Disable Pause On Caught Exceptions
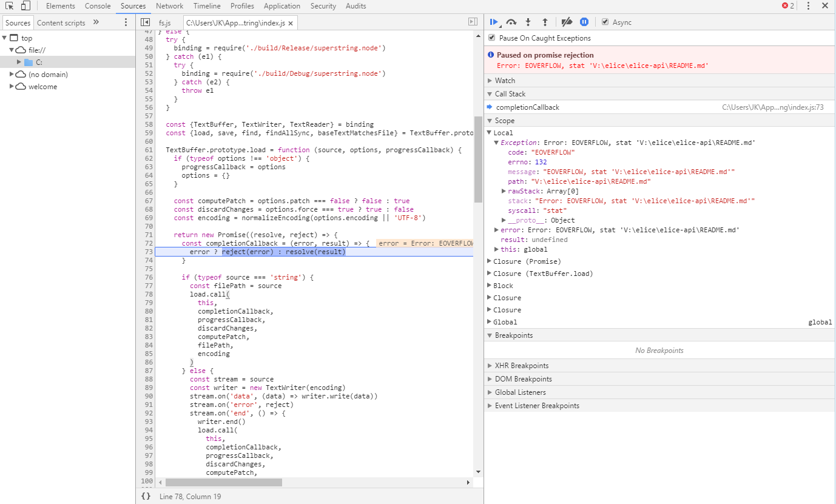Viewport: 836px width, 504px height. 491,38
